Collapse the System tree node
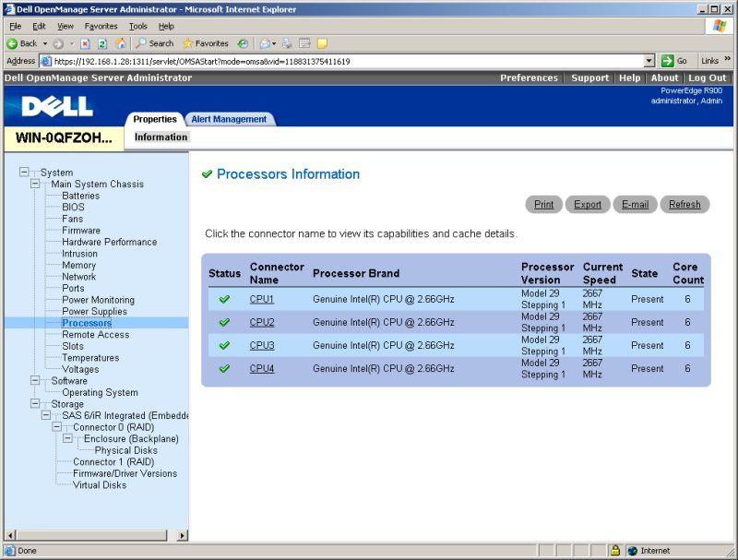 (x=24, y=172)
